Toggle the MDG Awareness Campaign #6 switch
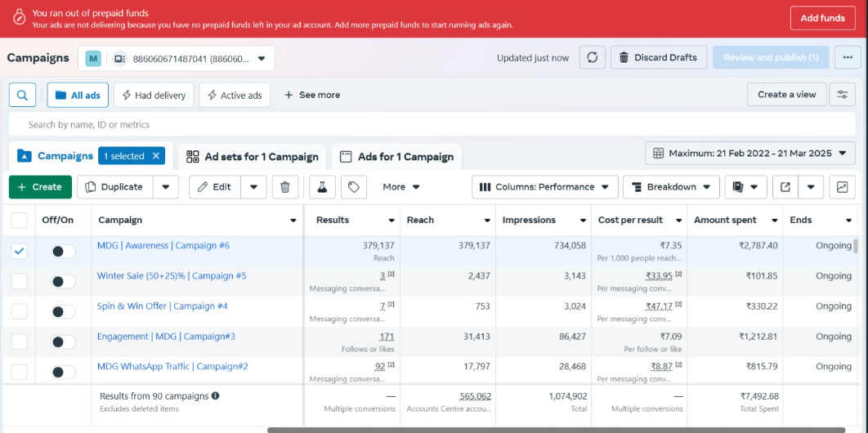The height and width of the screenshot is (433, 868). pyautogui.click(x=63, y=252)
